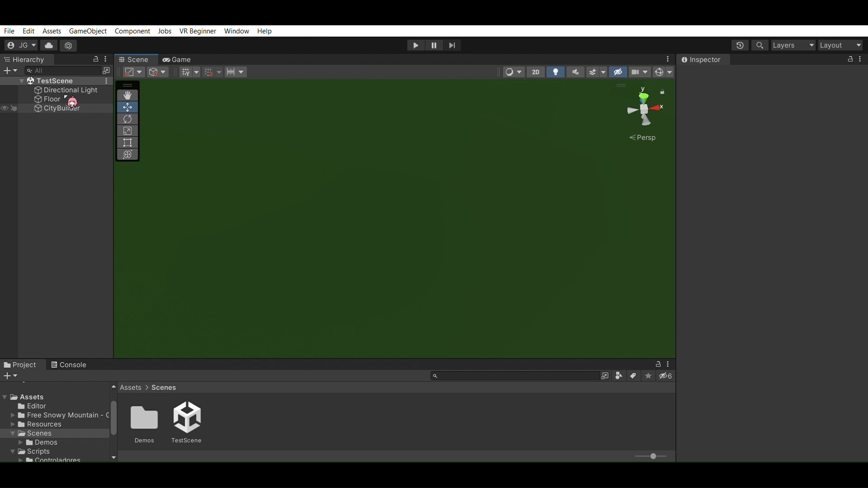
Task: Open the GameObject menu
Action: click(88, 31)
